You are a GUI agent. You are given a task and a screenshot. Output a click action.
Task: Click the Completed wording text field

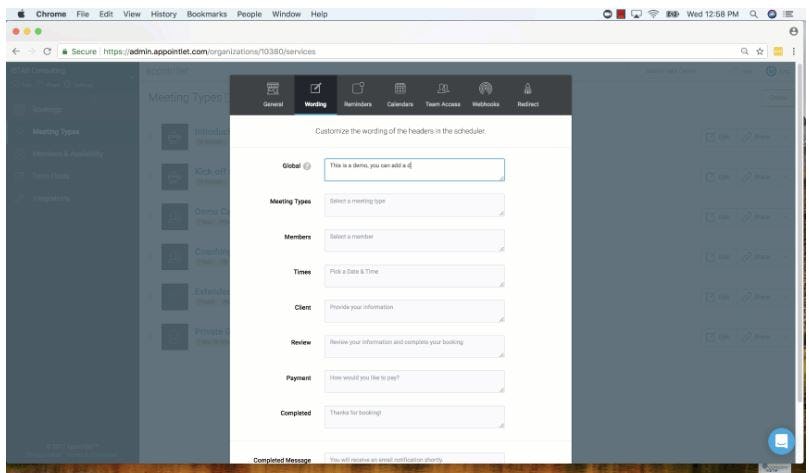pyautogui.click(x=414, y=417)
